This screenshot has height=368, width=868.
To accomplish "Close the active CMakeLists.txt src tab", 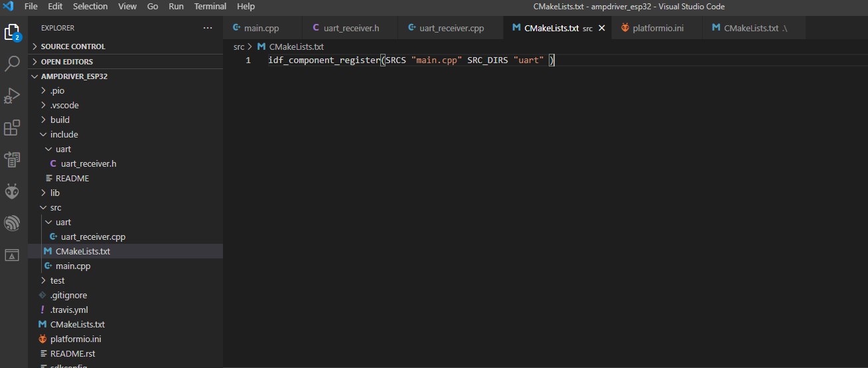I will 602,29.
